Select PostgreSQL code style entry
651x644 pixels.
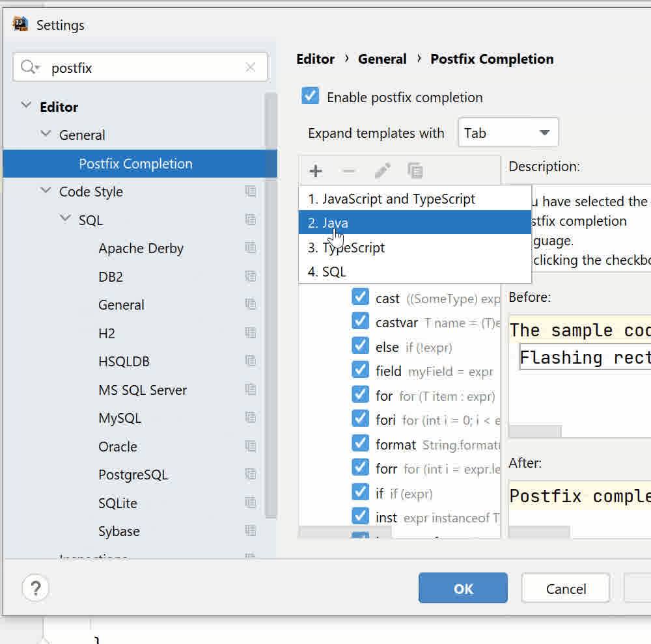tap(133, 475)
